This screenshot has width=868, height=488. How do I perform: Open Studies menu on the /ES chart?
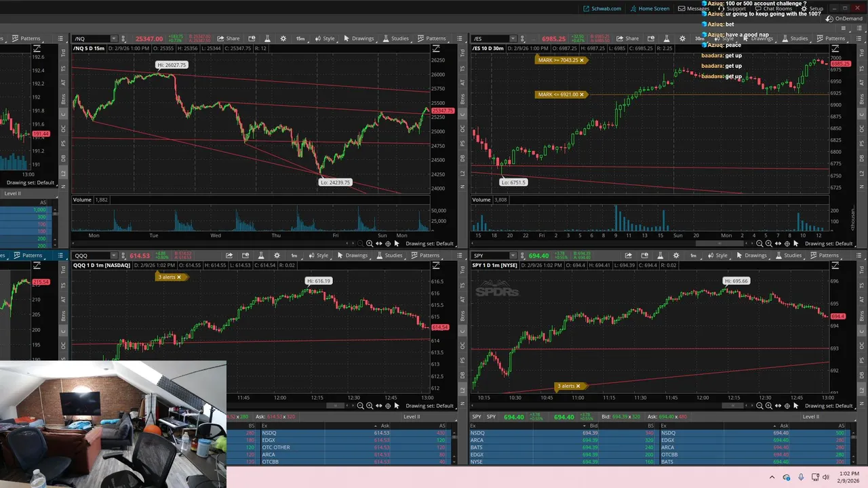pyautogui.click(x=795, y=39)
